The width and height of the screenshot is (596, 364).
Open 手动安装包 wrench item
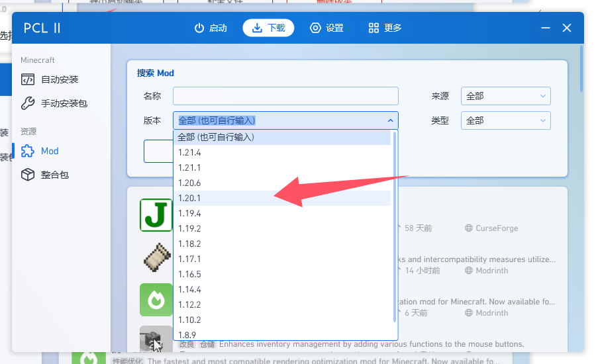pos(64,103)
